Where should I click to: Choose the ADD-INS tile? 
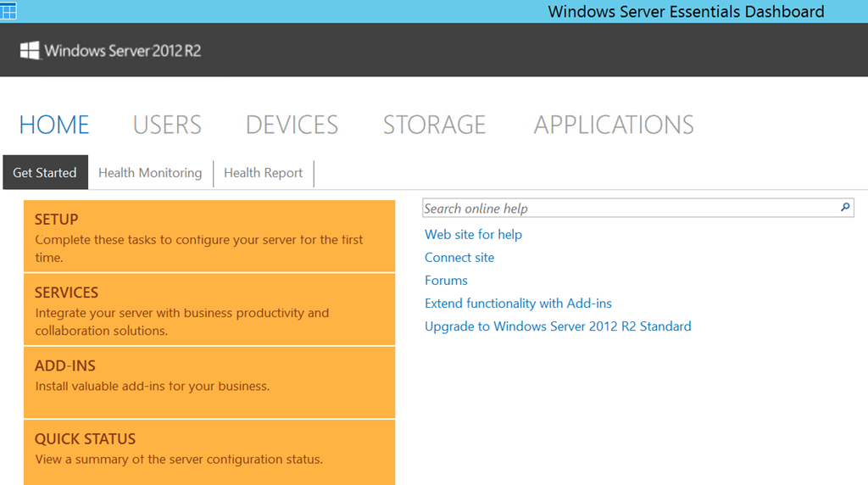click(x=209, y=382)
